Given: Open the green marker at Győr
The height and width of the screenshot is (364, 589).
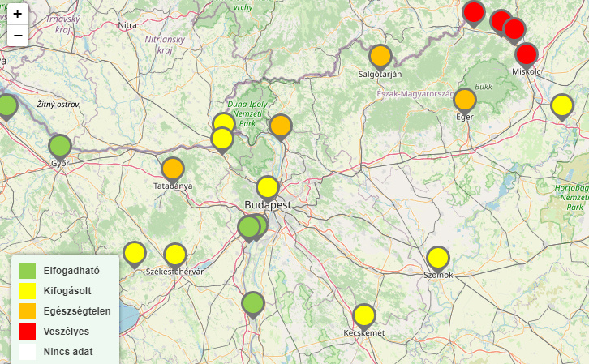Looking at the screenshot, I should pyautogui.click(x=60, y=147).
